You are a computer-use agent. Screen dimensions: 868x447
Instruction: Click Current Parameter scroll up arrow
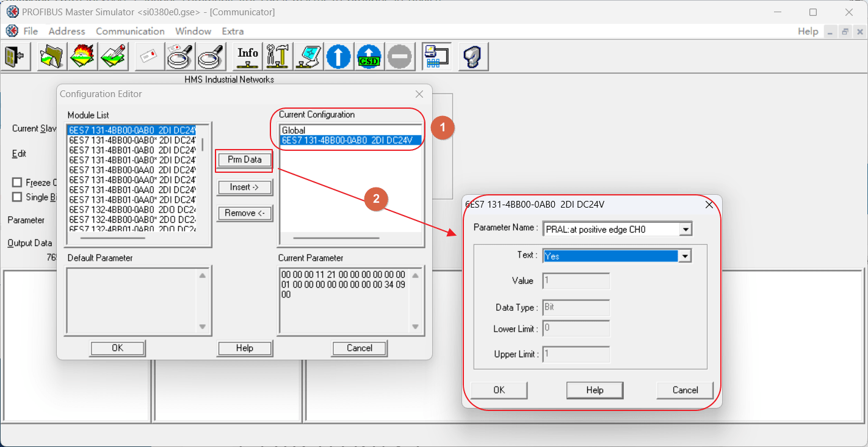click(x=415, y=275)
